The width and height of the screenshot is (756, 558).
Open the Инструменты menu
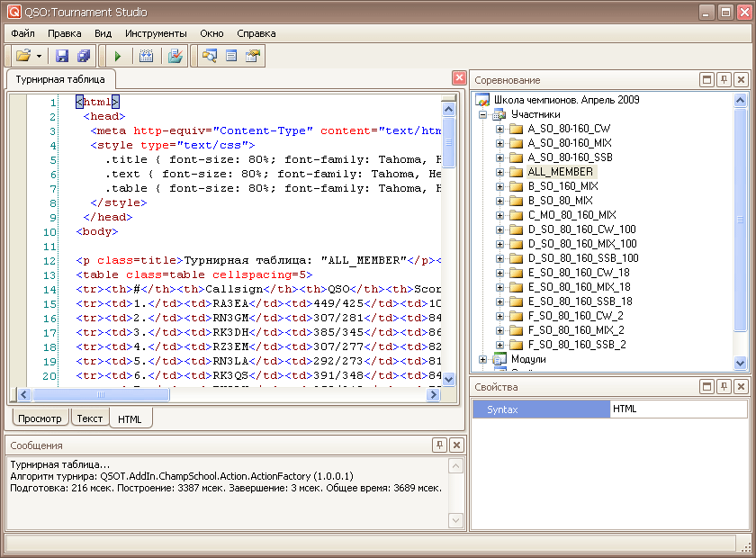[156, 33]
